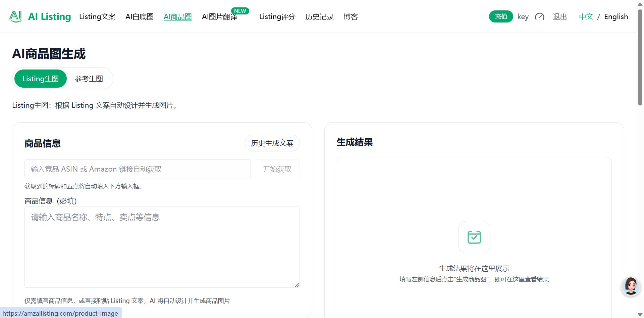Focus the ASIN or Amazon link input
Viewport: 644px width, 318px height.
138,169
